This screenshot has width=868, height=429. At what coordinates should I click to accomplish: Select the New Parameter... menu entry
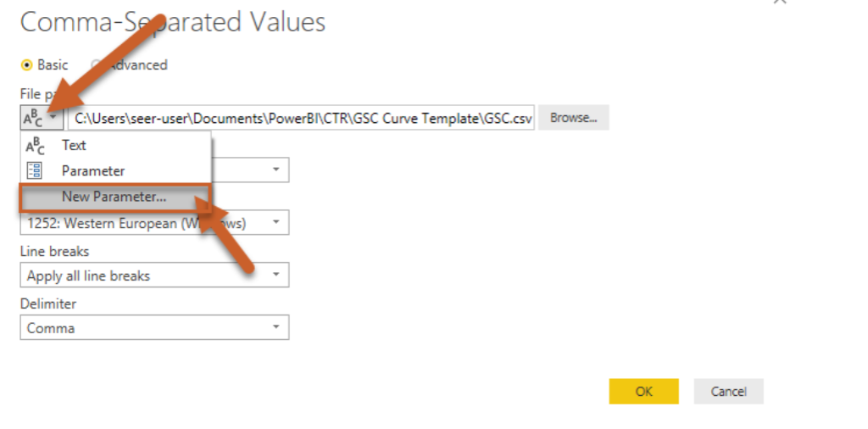pyautogui.click(x=114, y=197)
